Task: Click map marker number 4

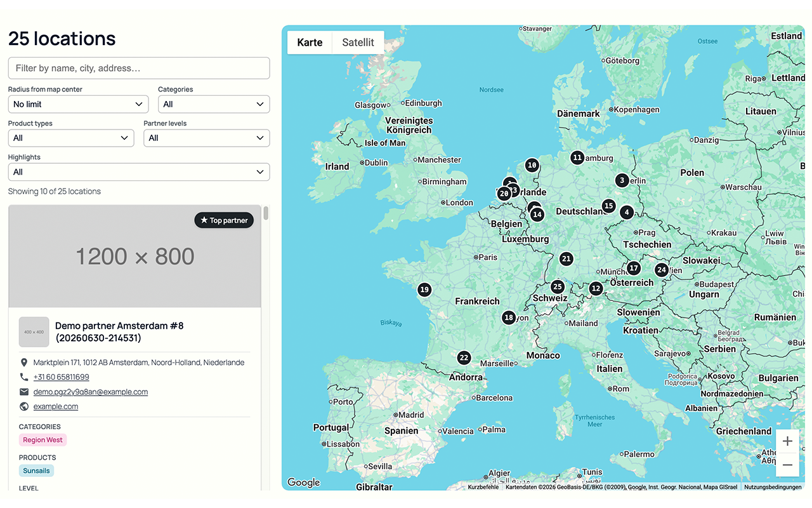Action: click(x=627, y=212)
